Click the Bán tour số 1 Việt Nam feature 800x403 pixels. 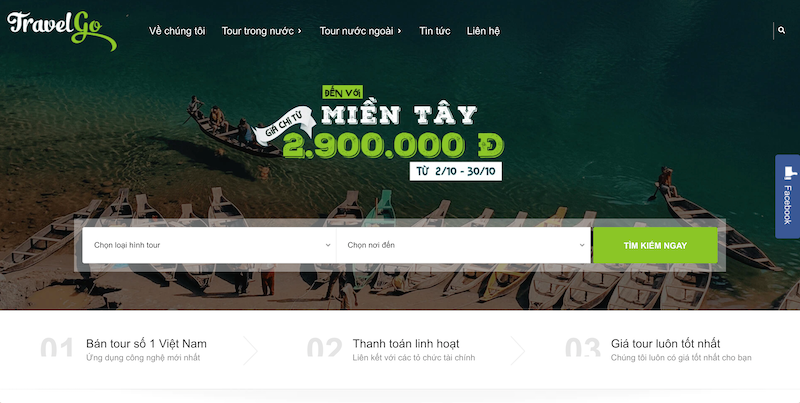(146, 349)
